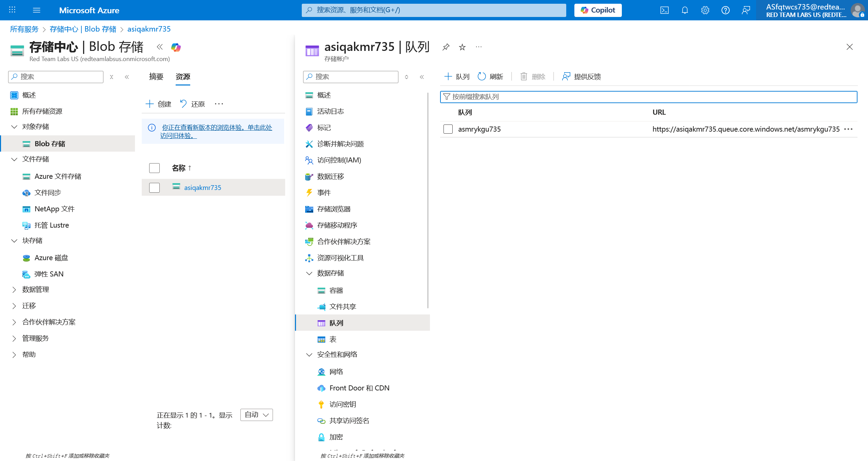Switch to the 摘要 tab
Image resolution: width=868 pixels, height=461 pixels.
click(156, 77)
